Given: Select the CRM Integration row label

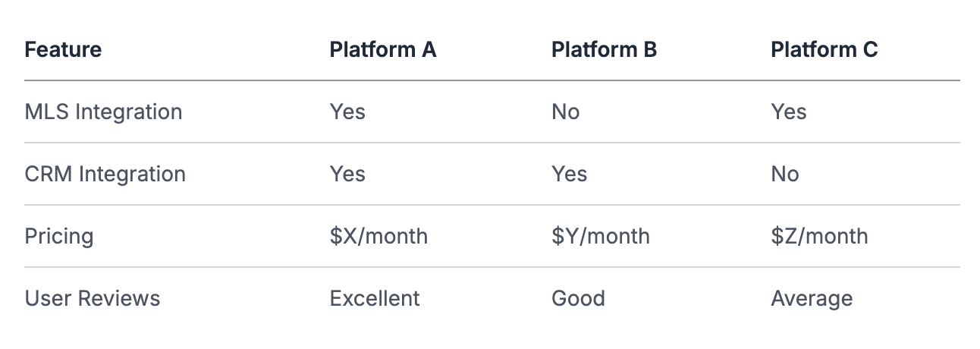Looking at the screenshot, I should (105, 174).
